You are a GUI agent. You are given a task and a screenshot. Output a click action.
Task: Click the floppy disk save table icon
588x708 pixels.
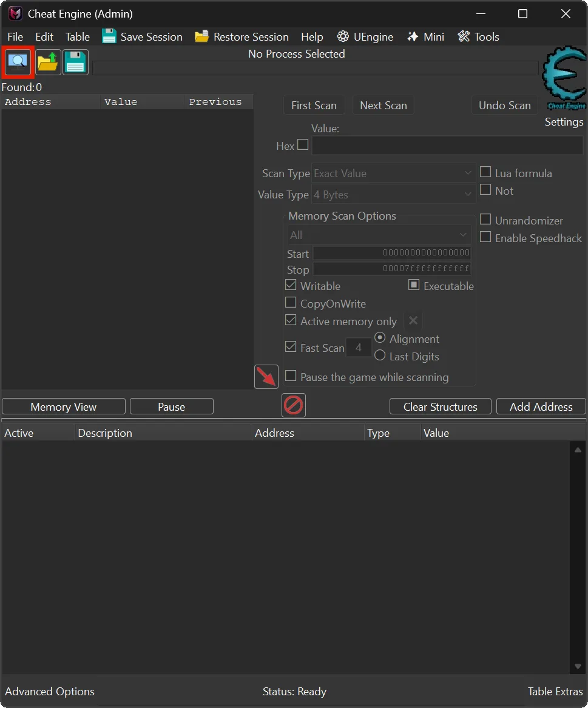[x=75, y=62]
